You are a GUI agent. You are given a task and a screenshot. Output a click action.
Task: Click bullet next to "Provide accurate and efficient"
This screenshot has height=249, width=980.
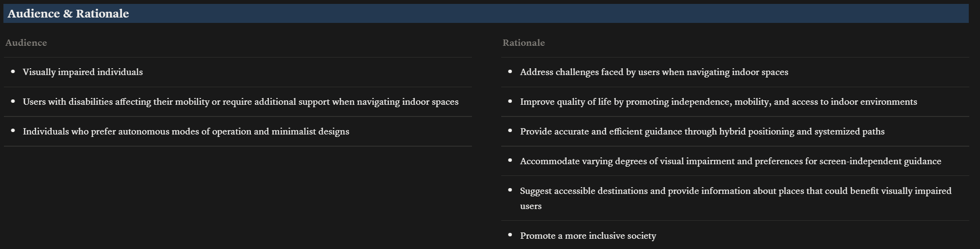pyautogui.click(x=510, y=131)
